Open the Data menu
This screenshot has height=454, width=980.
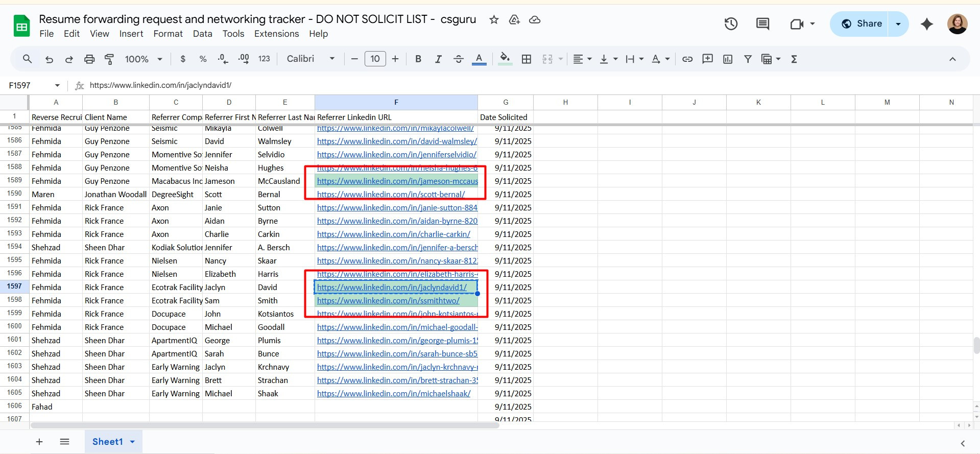[x=202, y=34]
